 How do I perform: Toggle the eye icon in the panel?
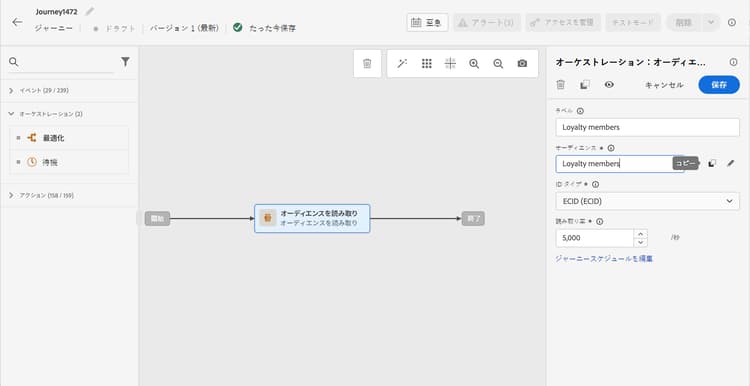click(x=609, y=85)
